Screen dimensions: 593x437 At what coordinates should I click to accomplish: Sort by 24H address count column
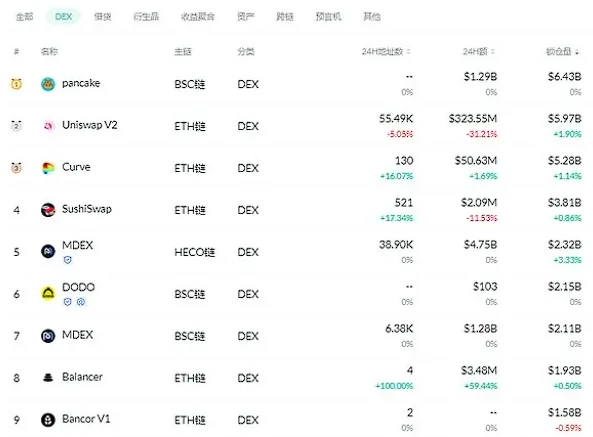point(386,51)
